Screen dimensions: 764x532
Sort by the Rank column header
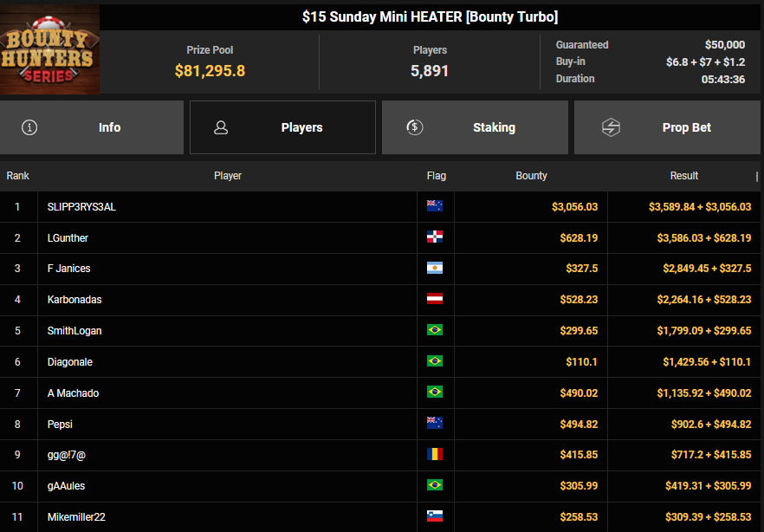click(18, 176)
